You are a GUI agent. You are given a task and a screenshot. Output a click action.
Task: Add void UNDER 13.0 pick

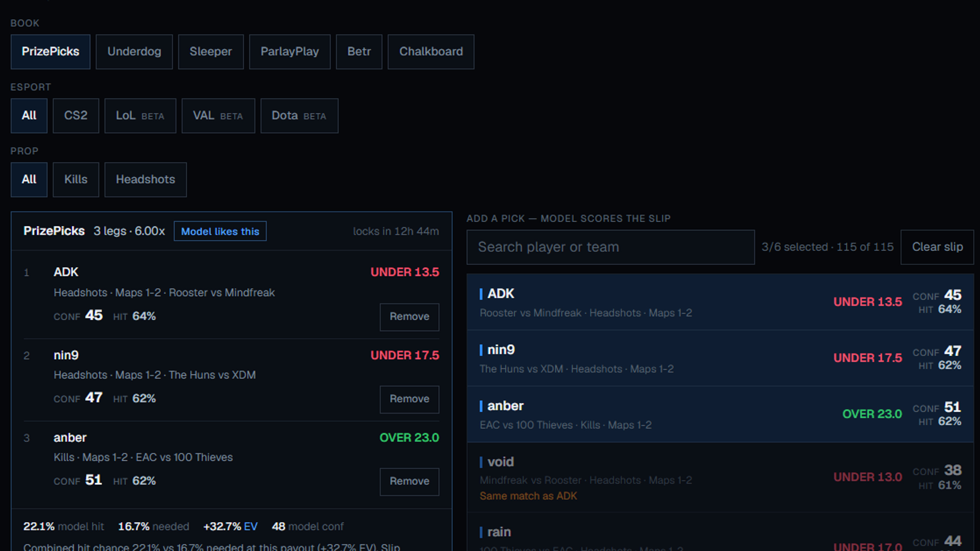pos(720,477)
